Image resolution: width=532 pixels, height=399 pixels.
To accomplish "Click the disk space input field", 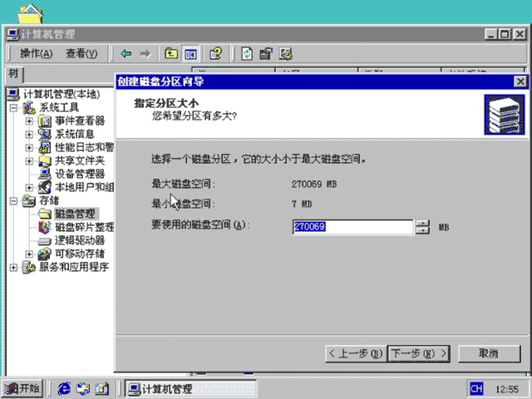I will tap(352, 227).
